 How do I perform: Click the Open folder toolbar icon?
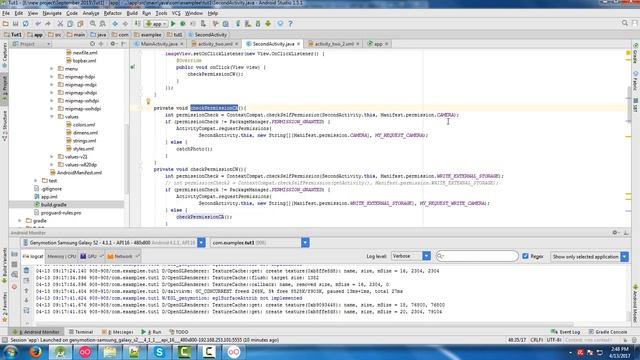(x=5, y=24)
